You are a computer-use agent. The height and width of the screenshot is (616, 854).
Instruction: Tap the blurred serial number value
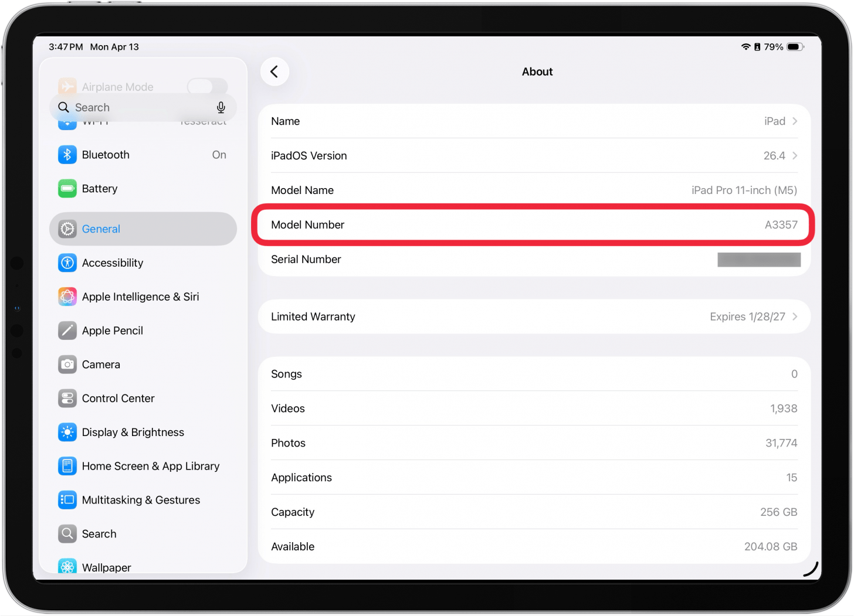[759, 260]
